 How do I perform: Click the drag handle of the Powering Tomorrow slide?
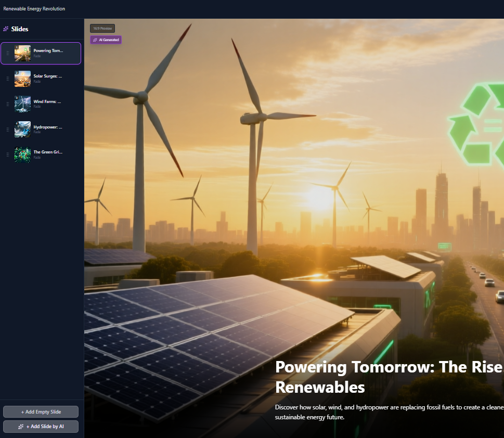tap(8, 53)
